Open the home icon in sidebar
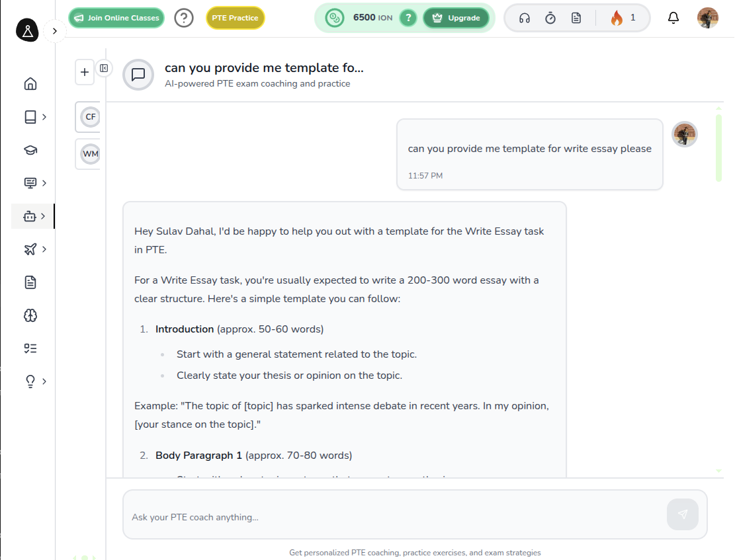 pyautogui.click(x=30, y=84)
